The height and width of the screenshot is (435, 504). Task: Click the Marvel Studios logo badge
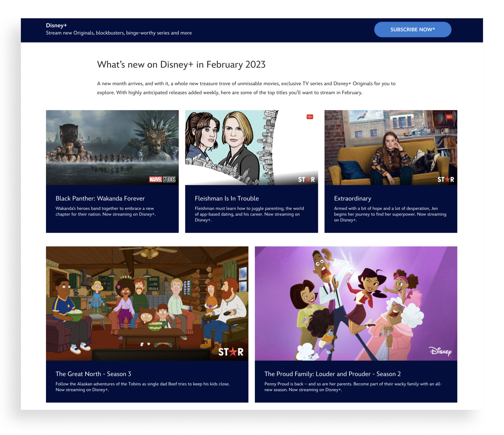163,179
